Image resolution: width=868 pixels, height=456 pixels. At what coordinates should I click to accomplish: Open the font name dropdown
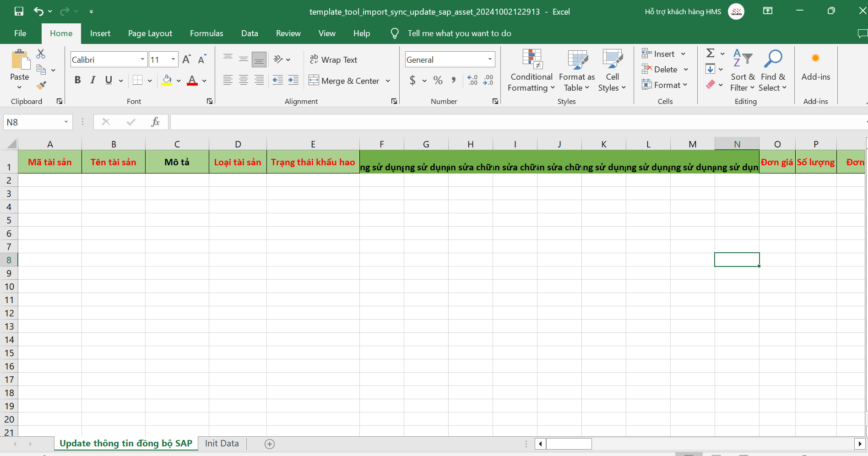coord(142,60)
